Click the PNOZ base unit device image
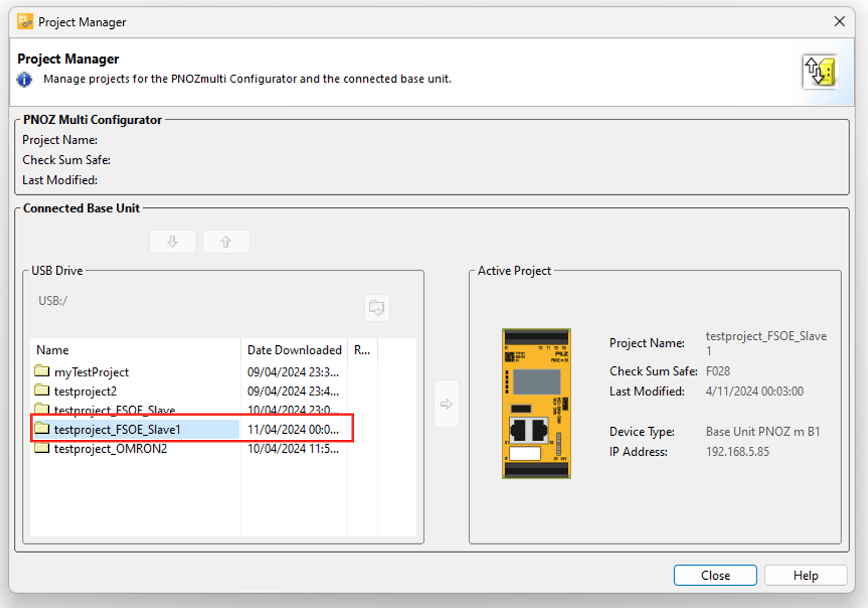The image size is (868, 608). tap(537, 403)
